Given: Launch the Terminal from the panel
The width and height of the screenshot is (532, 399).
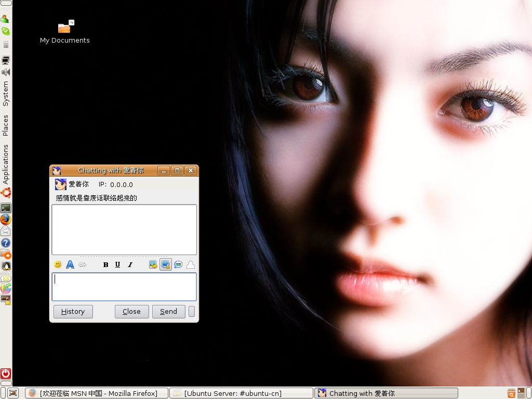Looking at the screenshot, I should click(6, 208).
